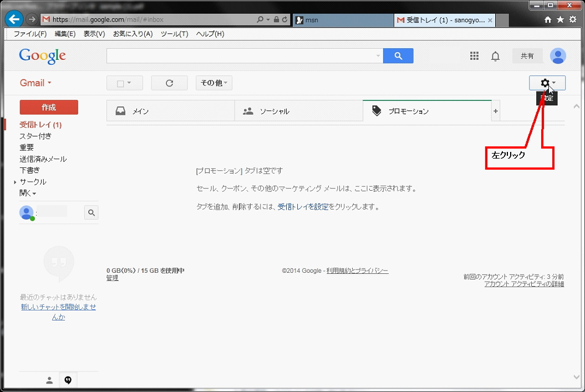Image resolution: width=585 pixels, height=392 pixels.
Task: Click the blue Google search button
Action: (398, 55)
